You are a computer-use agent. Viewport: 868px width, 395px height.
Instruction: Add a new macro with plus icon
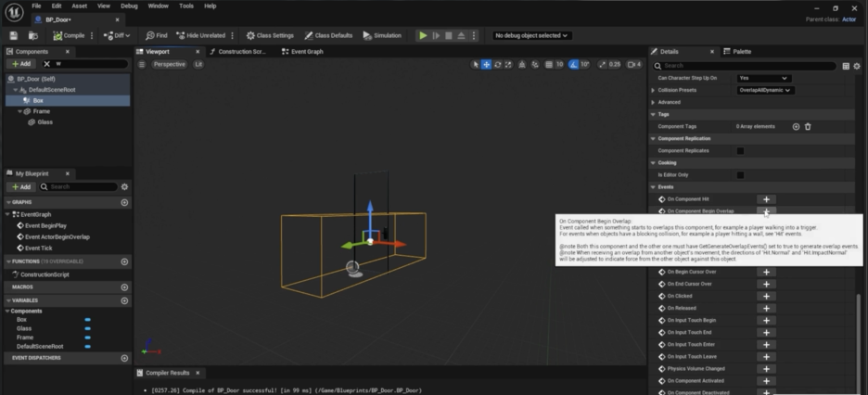[x=124, y=287]
